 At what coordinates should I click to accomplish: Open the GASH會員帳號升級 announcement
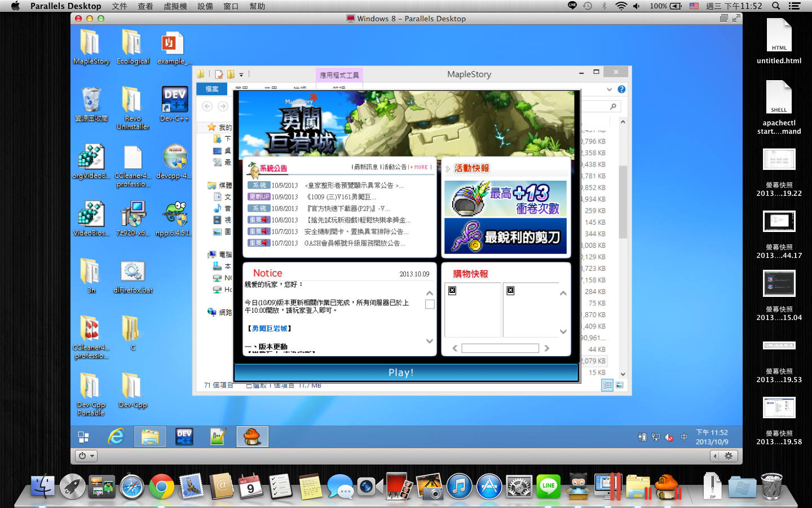pos(355,243)
